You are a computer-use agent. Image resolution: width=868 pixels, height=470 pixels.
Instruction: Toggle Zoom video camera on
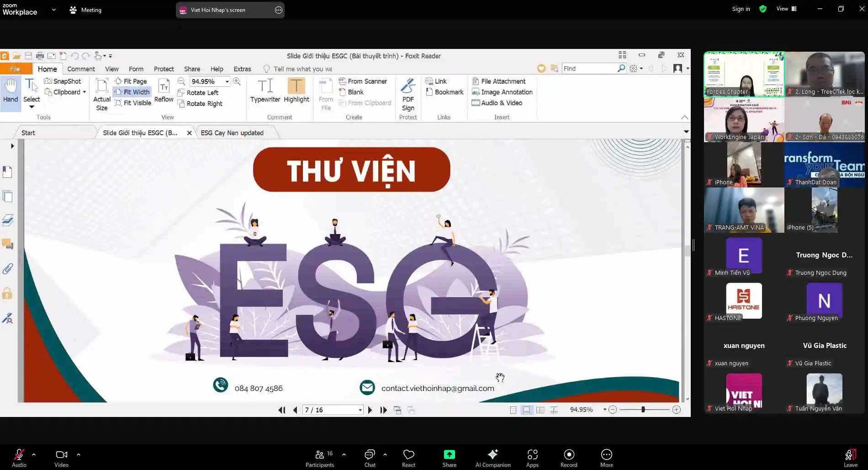(61, 458)
